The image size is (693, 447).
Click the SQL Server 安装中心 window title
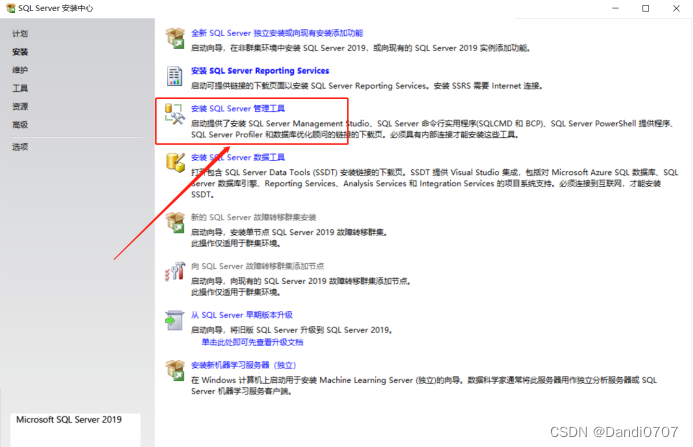(x=56, y=8)
